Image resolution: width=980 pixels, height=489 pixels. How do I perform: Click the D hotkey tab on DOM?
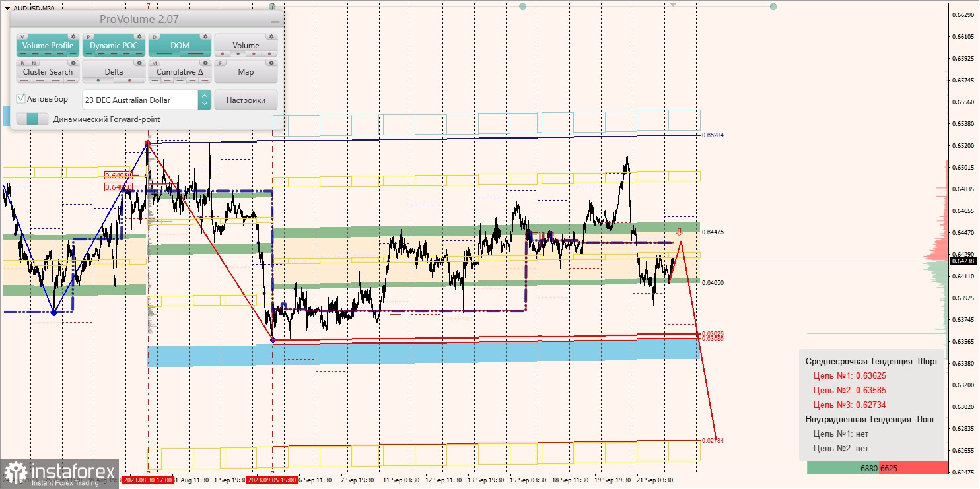(155, 37)
